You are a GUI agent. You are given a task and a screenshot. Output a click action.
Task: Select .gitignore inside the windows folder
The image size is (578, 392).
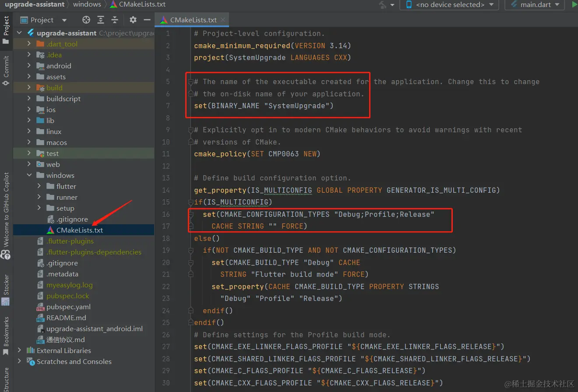point(72,219)
